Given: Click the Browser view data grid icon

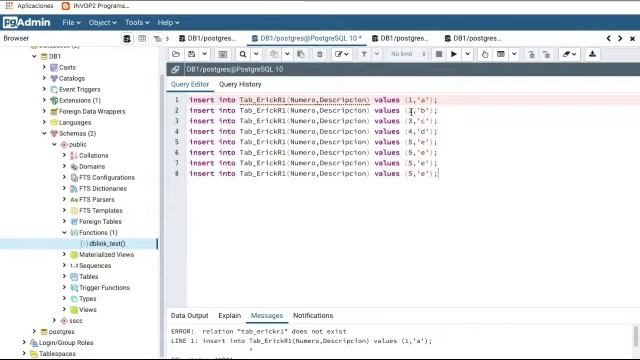Looking at the screenshot, I should [x=142, y=39].
